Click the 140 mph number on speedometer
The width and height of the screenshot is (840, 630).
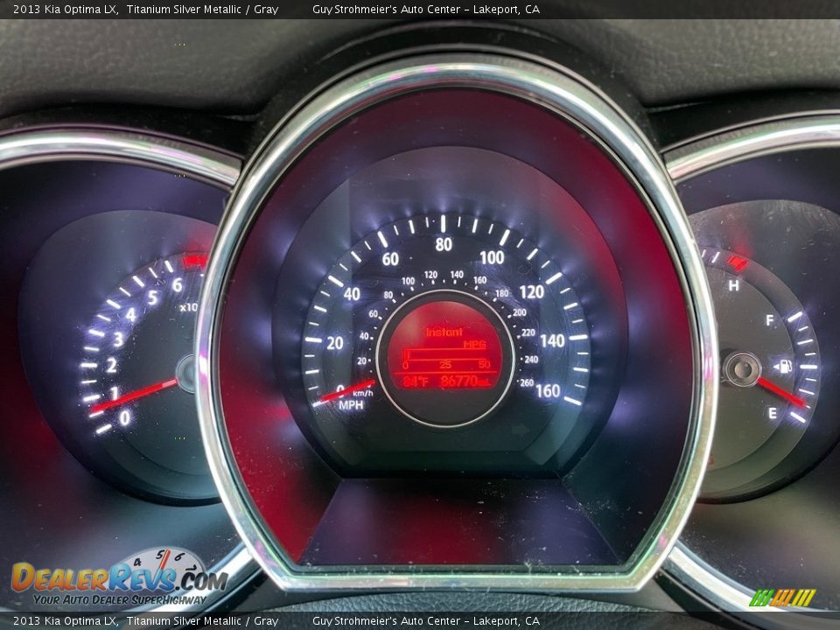click(552, 340)
